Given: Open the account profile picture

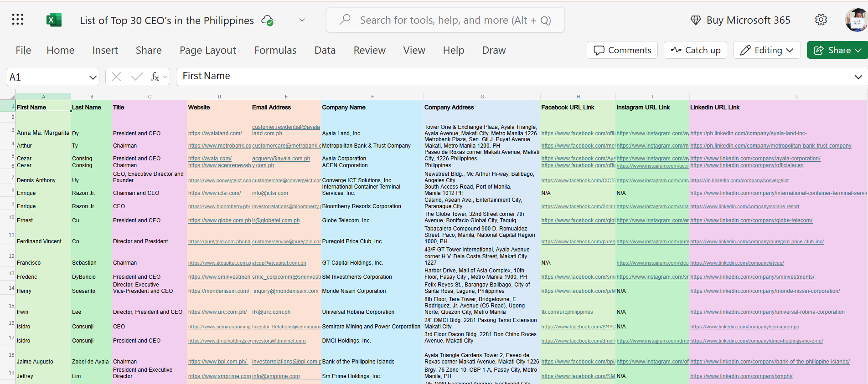Looking at the screenshot, I should (x=857, y=20).
